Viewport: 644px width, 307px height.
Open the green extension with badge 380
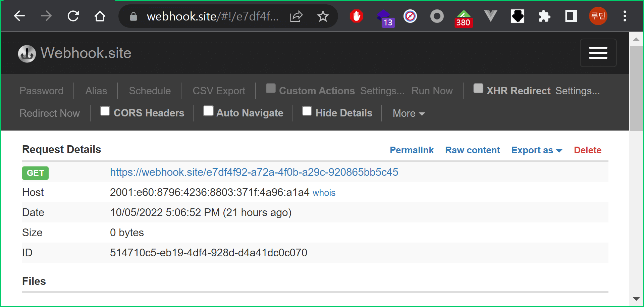tap(464, 18)
